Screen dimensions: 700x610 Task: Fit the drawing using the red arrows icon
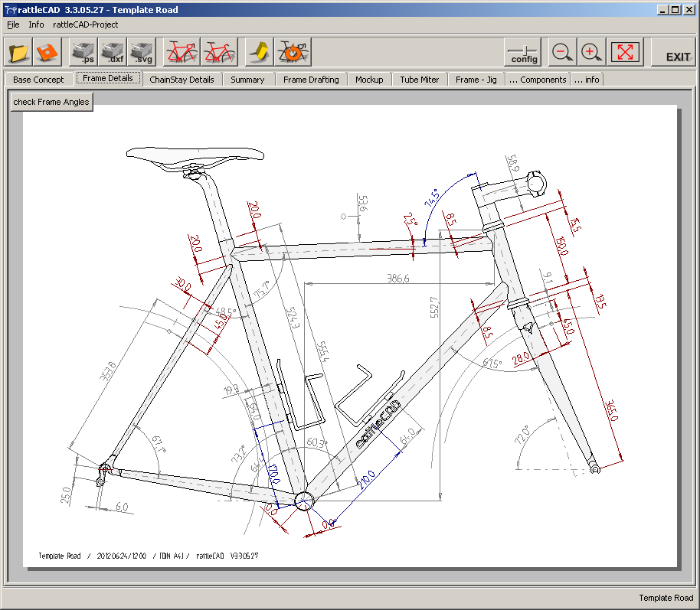(624, 52)
